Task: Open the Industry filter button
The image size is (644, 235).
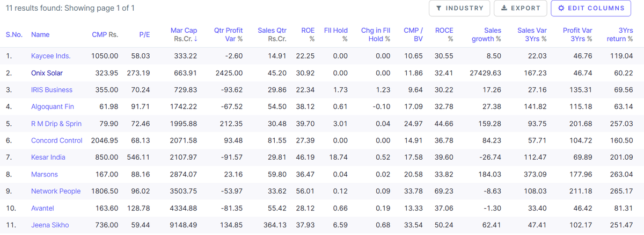Action: (459, 8)
